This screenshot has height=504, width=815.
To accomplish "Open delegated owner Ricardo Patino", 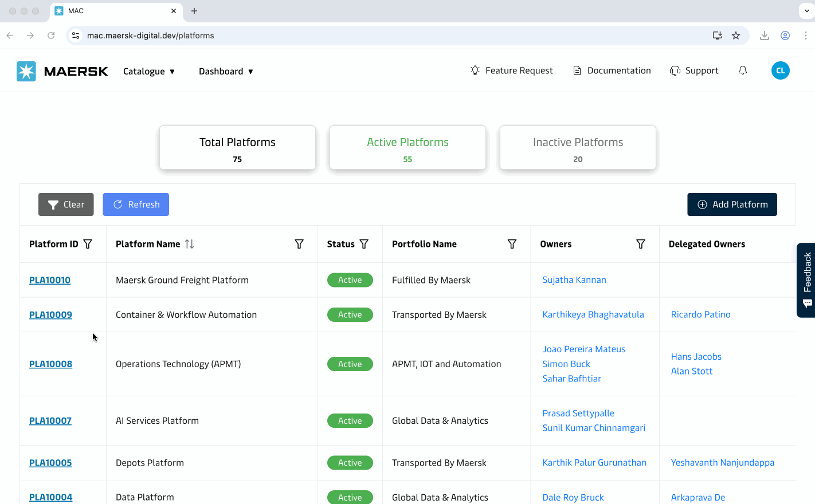I will click(701, 314).
